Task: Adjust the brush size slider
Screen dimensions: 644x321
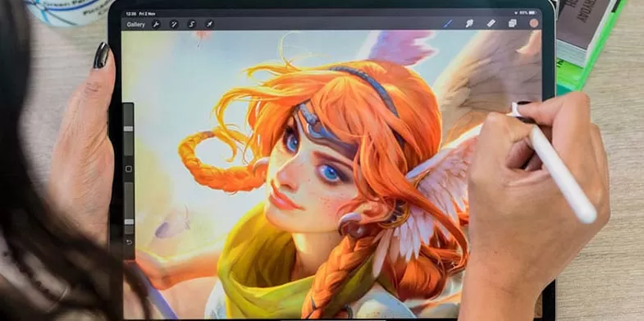Action: pos(129,129)
